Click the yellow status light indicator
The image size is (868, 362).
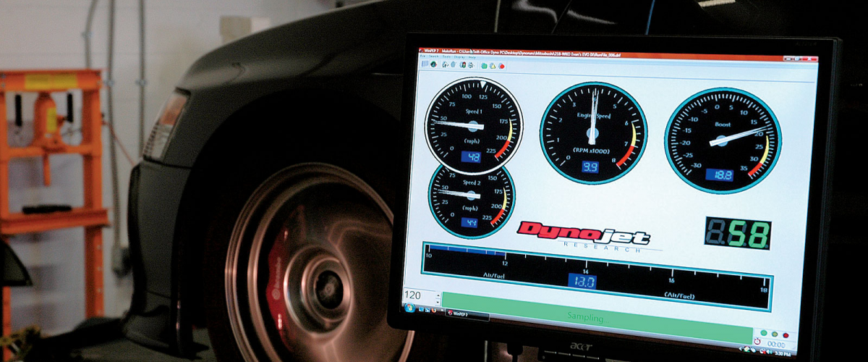pos(775,334)
